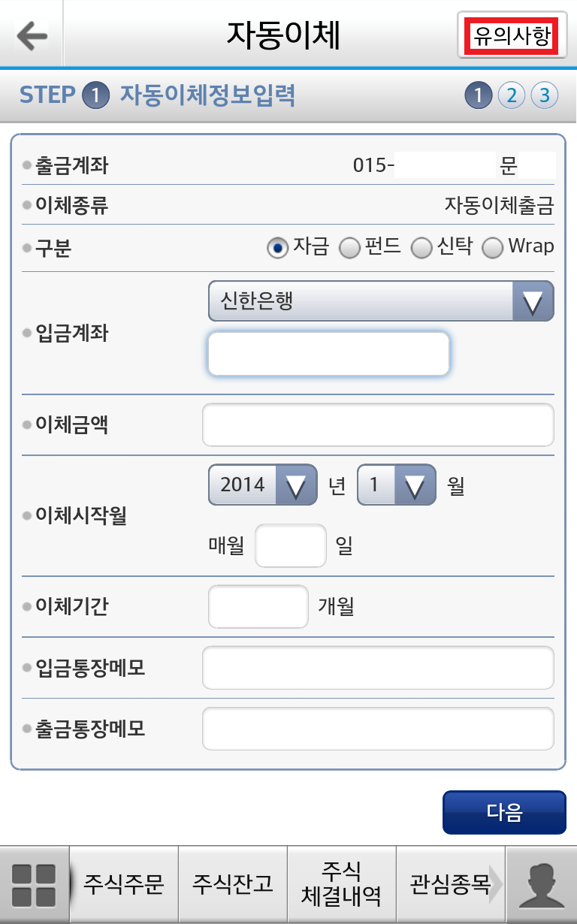Image resolution: width=577 pixels, height=924 pixels.
Task: Open the 유의사항 notice button
Action: pos(512,35)
